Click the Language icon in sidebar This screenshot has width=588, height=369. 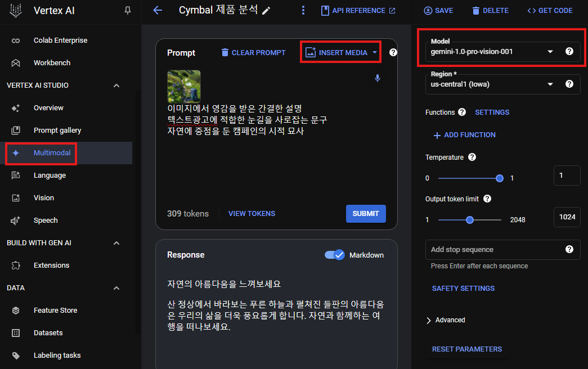click(x=16, y=175)
